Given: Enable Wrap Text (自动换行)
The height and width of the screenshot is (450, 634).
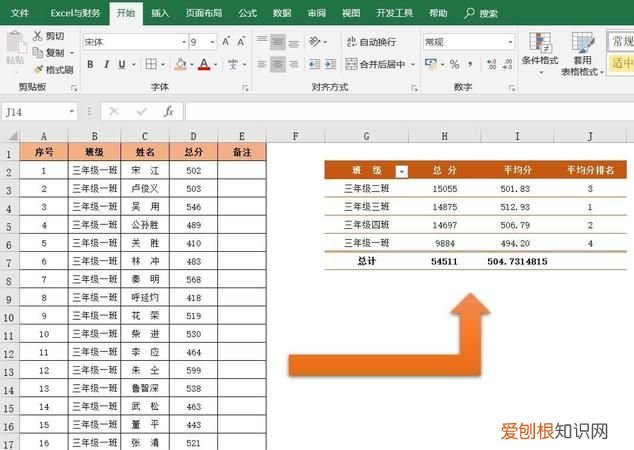Looking at the screenshot, I should click(371, 42).
